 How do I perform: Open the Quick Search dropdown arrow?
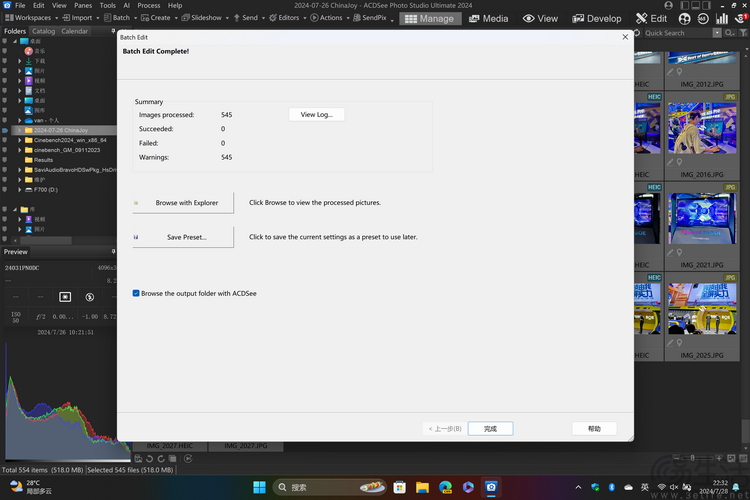[x=717, y=33]
